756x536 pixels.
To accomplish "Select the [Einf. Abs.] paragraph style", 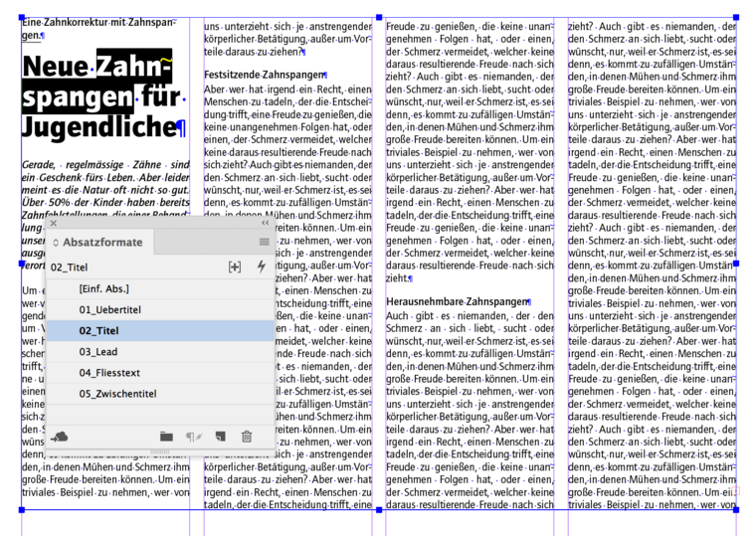I will [x=160, y=288].
